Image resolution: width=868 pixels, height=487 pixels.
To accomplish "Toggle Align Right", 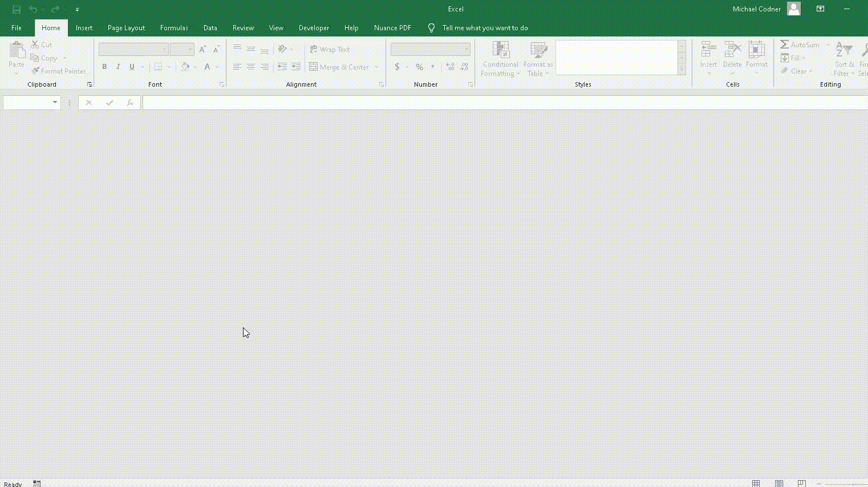I will pyautogui.click(x=265, y=67).
